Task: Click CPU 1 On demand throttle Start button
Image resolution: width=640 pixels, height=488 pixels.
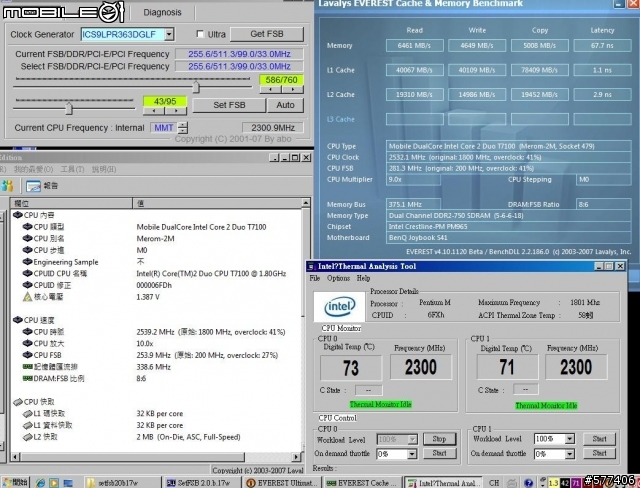Action: 599,453
